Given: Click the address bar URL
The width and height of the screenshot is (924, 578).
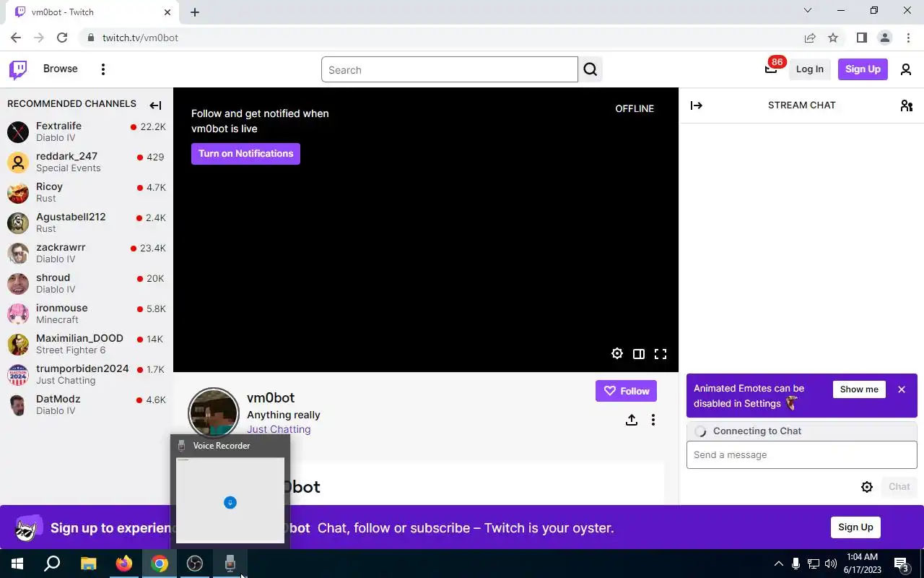Looking at the screenshot, I should click(140, 38).
